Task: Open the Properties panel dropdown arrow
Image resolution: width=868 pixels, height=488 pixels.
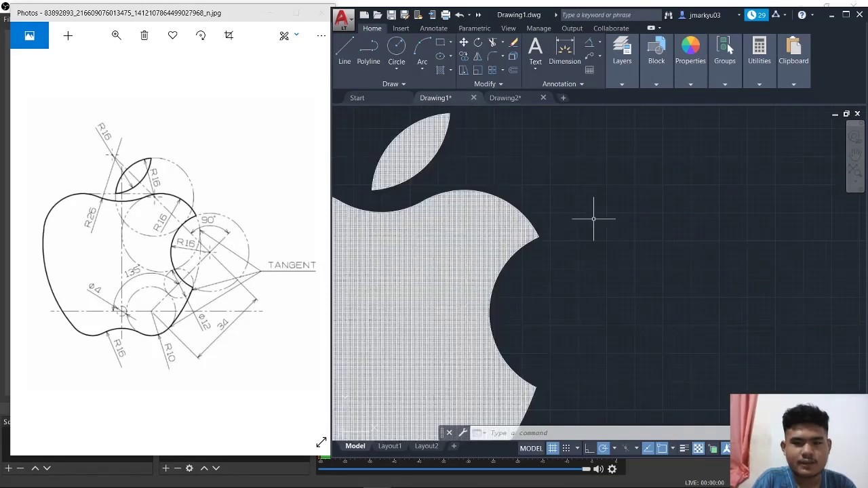Action: tap(690, 84)
